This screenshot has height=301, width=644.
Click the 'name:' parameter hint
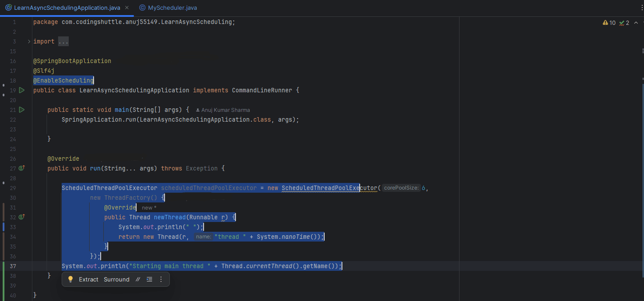coord(204,237)
